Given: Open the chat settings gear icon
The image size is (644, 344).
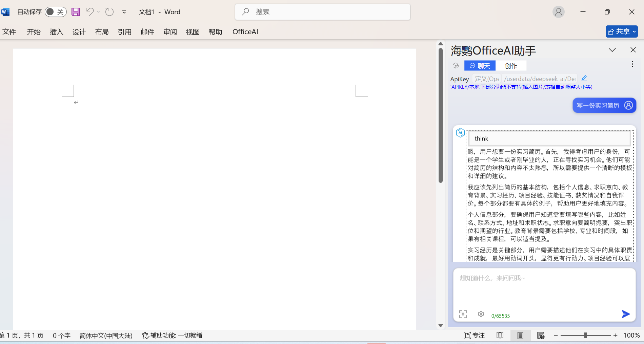Looking at the screenshot, I should click(481, 314).
